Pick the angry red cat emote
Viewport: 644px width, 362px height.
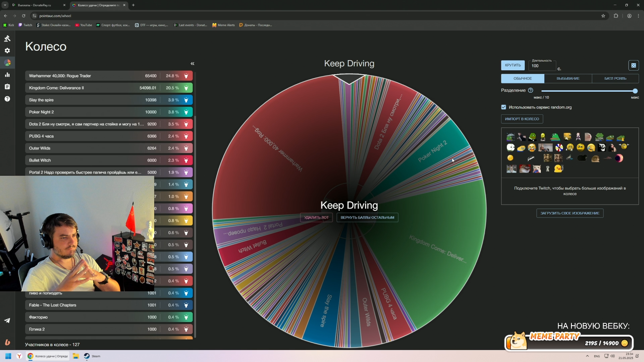(525, 169)
